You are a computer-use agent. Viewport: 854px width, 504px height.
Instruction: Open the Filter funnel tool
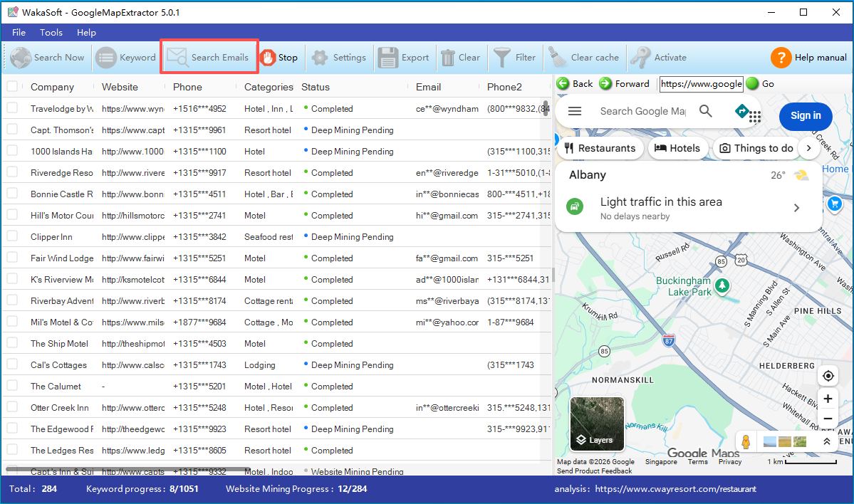pos(501,57)
